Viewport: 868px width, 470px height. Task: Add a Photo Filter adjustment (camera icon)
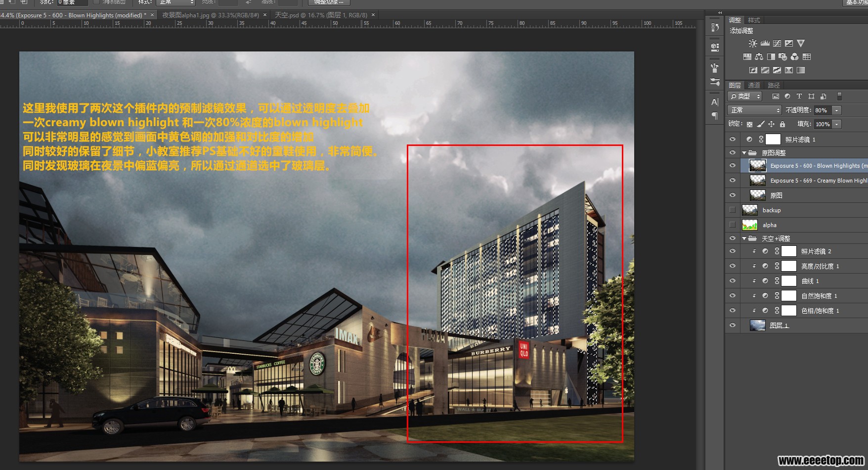tap(783, 57)
